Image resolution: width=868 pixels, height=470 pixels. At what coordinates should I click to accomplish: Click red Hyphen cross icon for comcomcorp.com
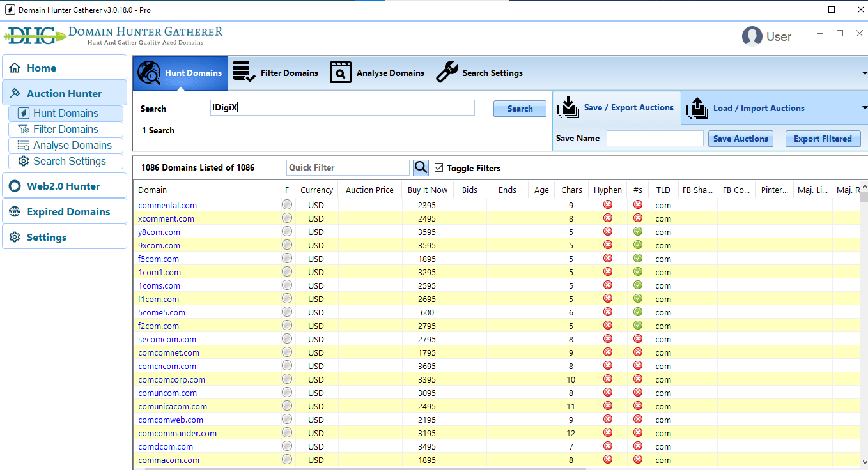click(608, 379)
